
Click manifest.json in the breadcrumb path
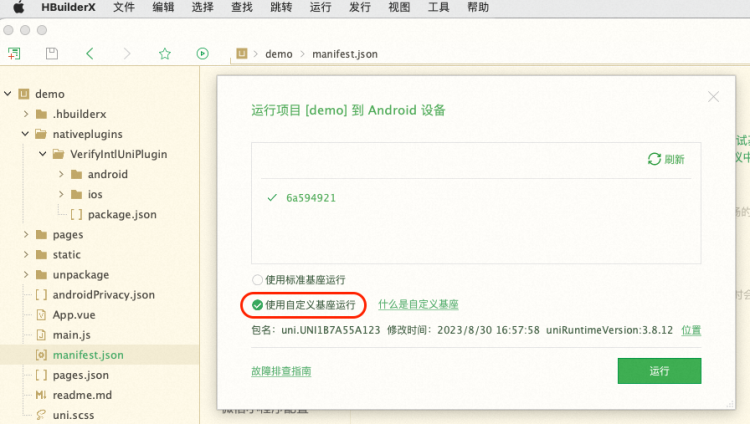pyautogui.click(x=345, y=54)
